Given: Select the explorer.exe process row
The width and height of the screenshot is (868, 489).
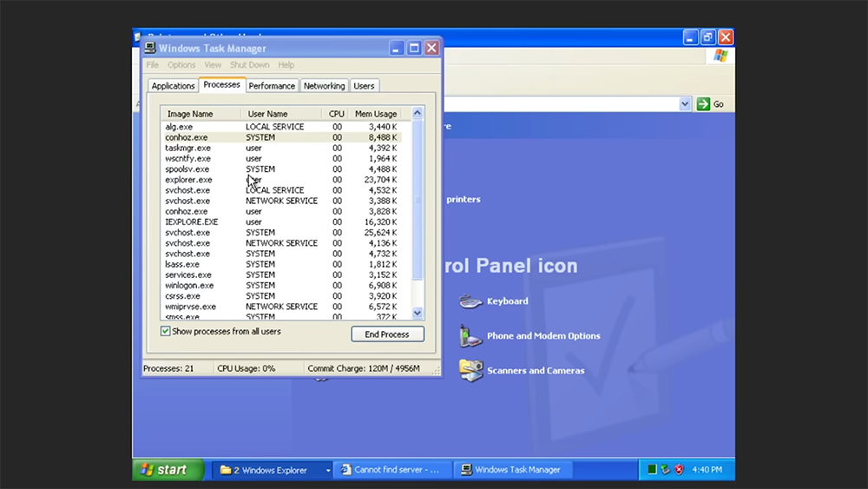Looking at the screenshot, I should point(281,180).
